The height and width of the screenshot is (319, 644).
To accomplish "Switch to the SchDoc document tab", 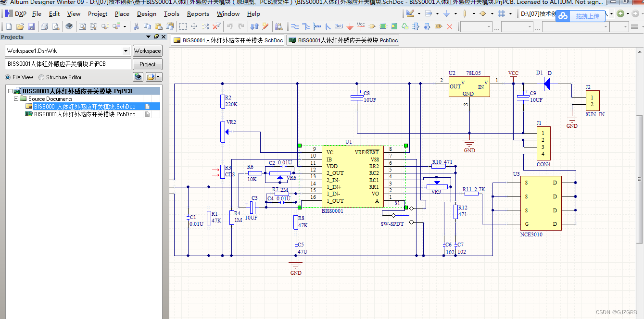I will pyautogui.click(x=228, y=40).
